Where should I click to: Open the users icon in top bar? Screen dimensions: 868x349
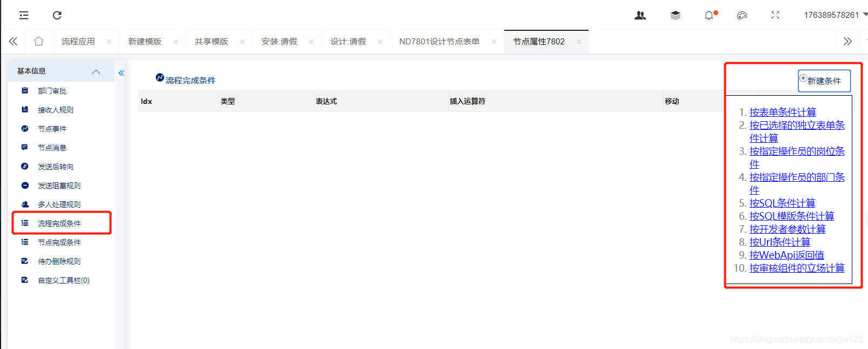(640, 15)
